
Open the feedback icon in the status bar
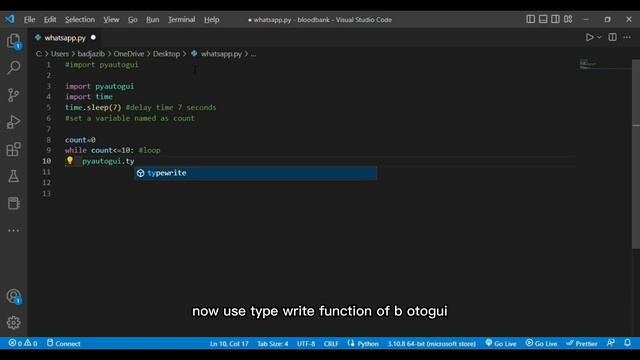(611, 343)
